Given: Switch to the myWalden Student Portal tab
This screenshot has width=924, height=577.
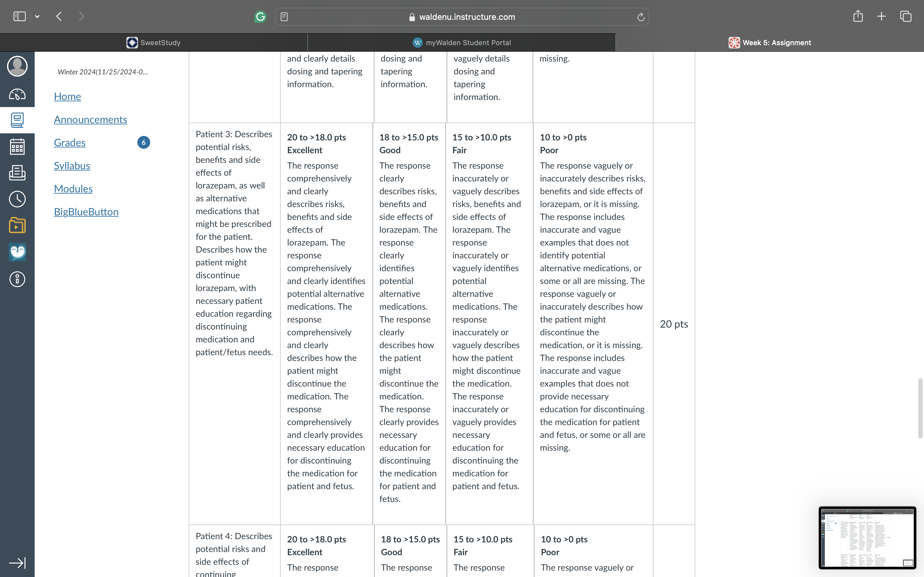Looking at the screenshot, I should coord(462,42).
